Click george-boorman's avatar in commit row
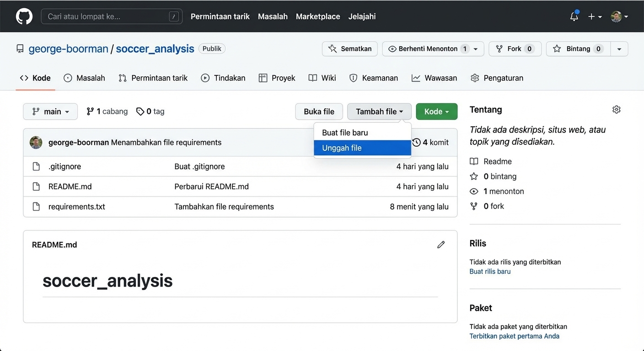The image size is (644, 351). pos(36,143)
